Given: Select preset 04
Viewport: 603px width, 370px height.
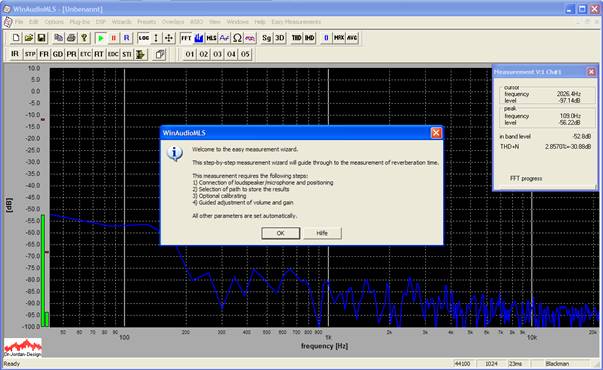Looking at the screenshot, I should [x=231, y=54].
